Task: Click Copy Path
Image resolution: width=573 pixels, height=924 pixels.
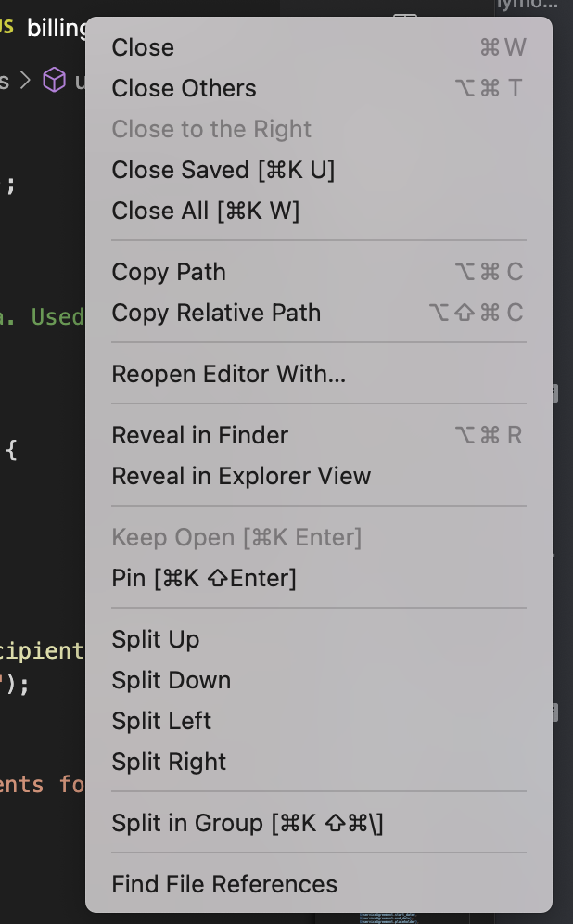Action: (x=169, y=272)
